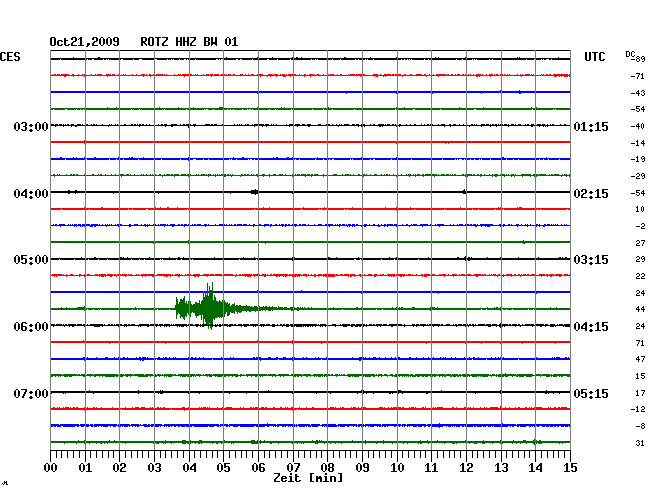Screen dimensions: 650x494
Task: Click minute tick label 02
Action: [x=119, y=468]
